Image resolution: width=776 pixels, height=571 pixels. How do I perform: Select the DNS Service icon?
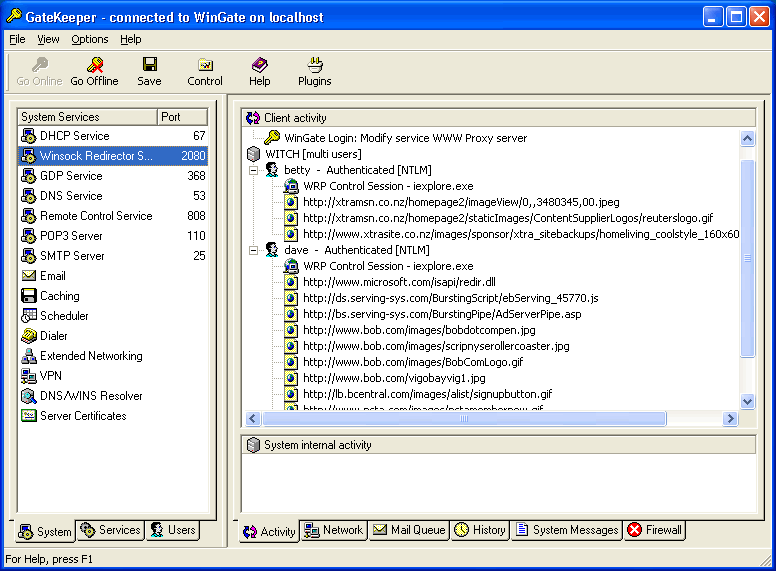(29, 195)
